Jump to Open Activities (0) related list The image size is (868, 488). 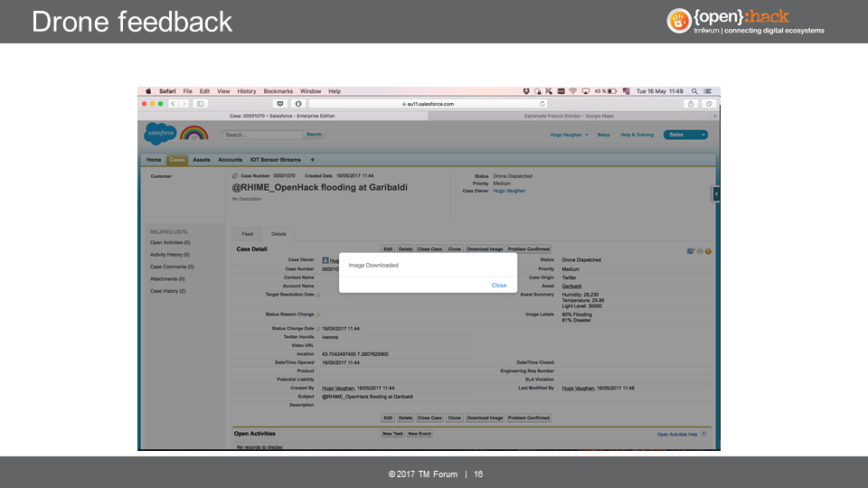(x=170, y=243)
